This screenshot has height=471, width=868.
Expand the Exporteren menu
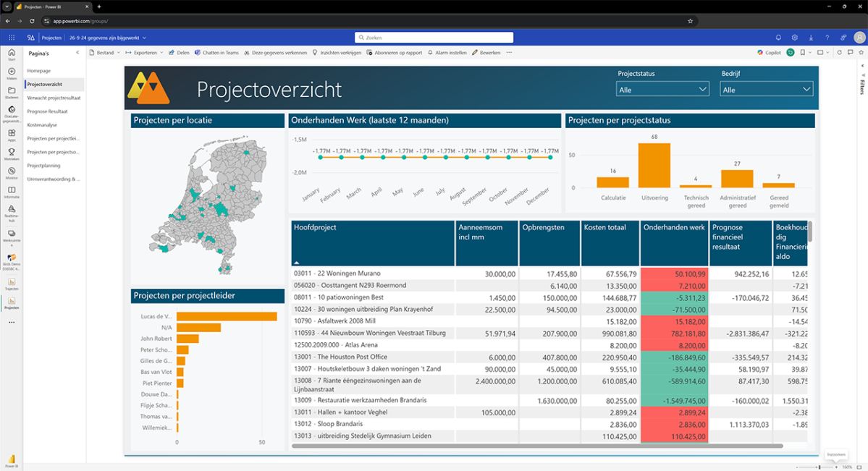(144, 53)
